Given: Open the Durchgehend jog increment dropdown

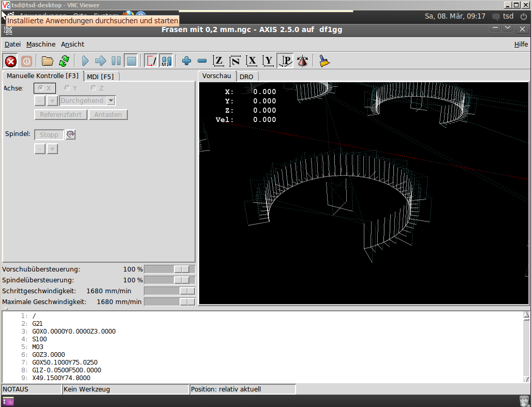Looking at the screenshot, I should (111, 101).
